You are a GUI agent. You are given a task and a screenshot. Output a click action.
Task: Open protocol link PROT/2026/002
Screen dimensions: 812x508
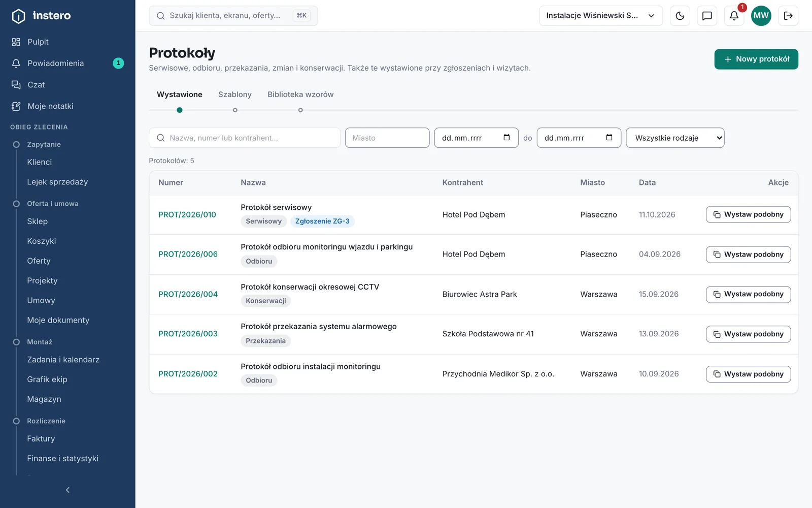tap(188, 374)
